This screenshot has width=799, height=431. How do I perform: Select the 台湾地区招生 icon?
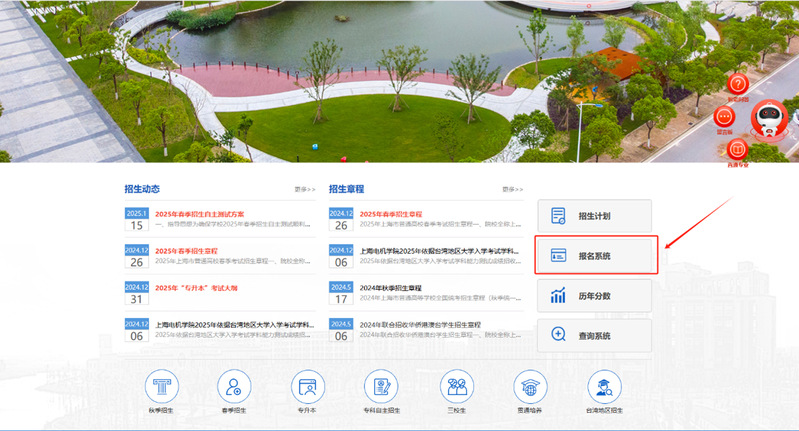pyautogui.click(x=604, y=386)
